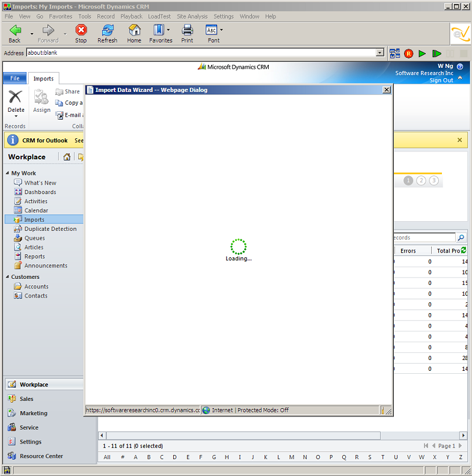Image resolution: width=472 pixels, height=476 pixels.
Task: Switch to the Settings area
Action: pos(31,442)
